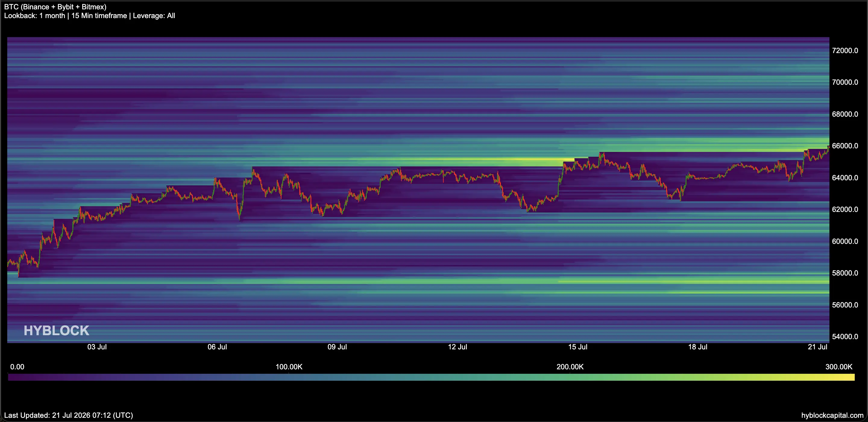Click the 72000.0 price axis label
The image size is (868, 422).
845,51
